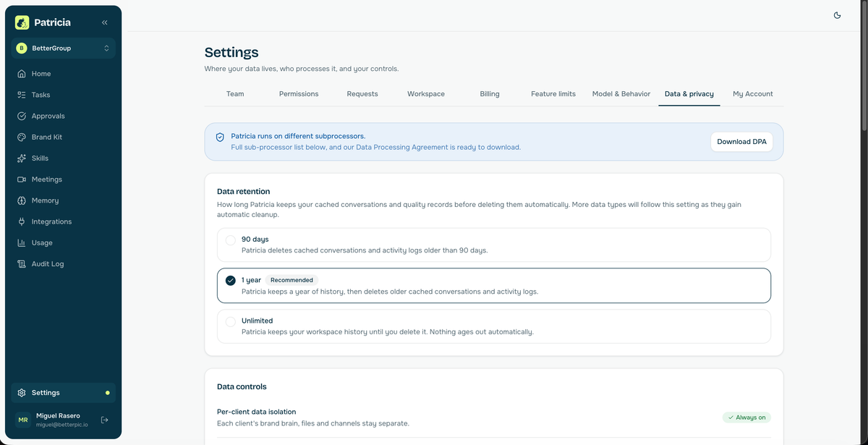Click the green Settings notification dot

coord(108,393)
